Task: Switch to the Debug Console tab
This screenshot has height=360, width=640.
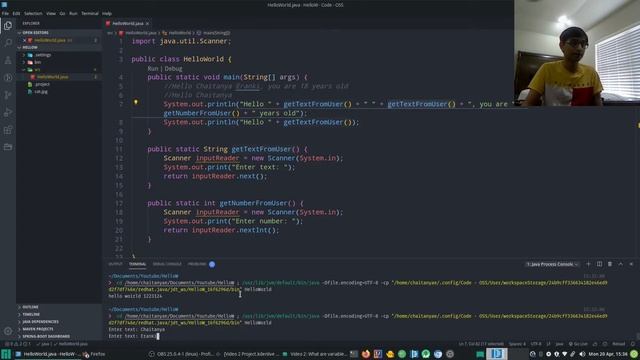Action: coord(167,264)
